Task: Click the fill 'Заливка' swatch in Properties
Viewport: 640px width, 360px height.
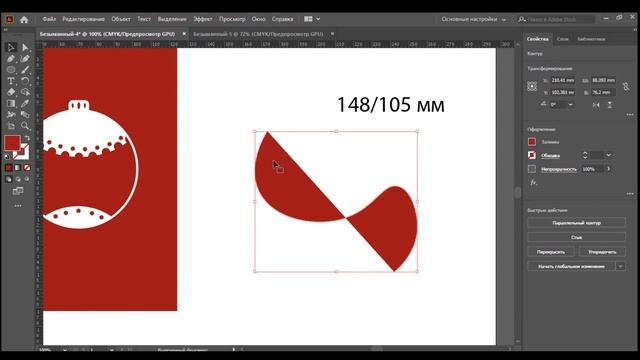Action: pos(532,142)
